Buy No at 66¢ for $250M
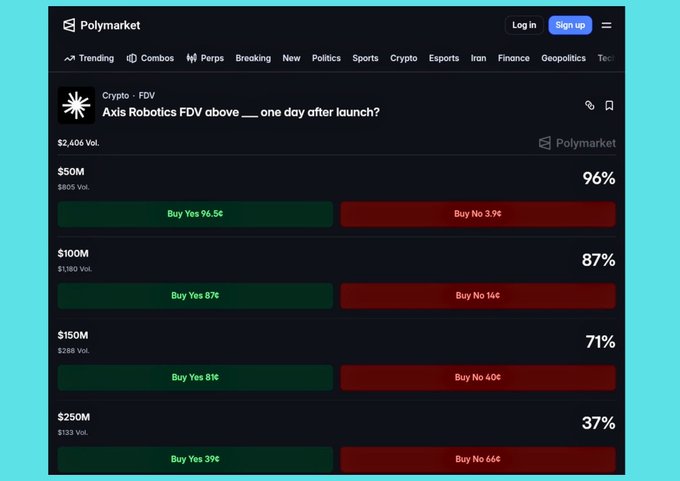Image resolution: width=680 pixels, height=481 pixels. point(478,459)
